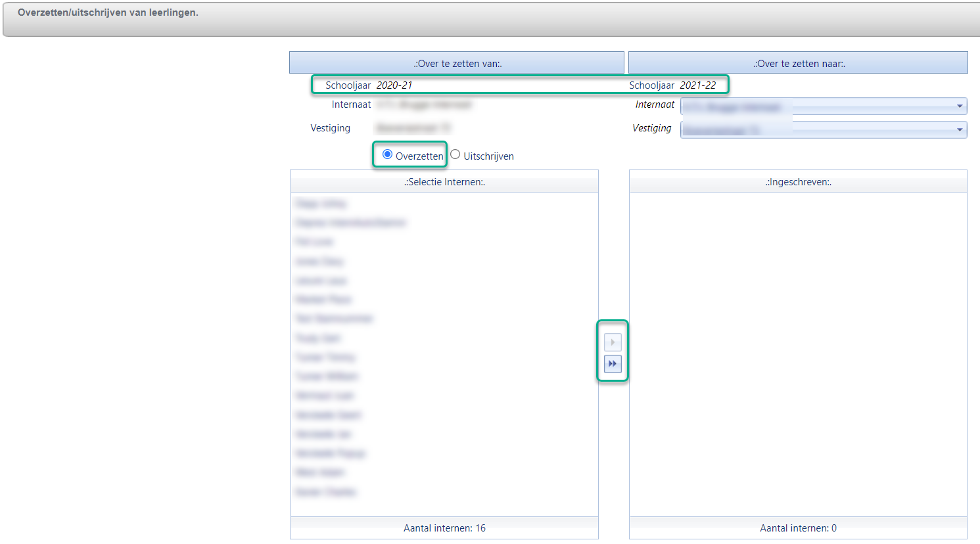Click the single-arrow transfer selected intern button
Viewport: 980px width, 544px height.
(x=613, y=342)
